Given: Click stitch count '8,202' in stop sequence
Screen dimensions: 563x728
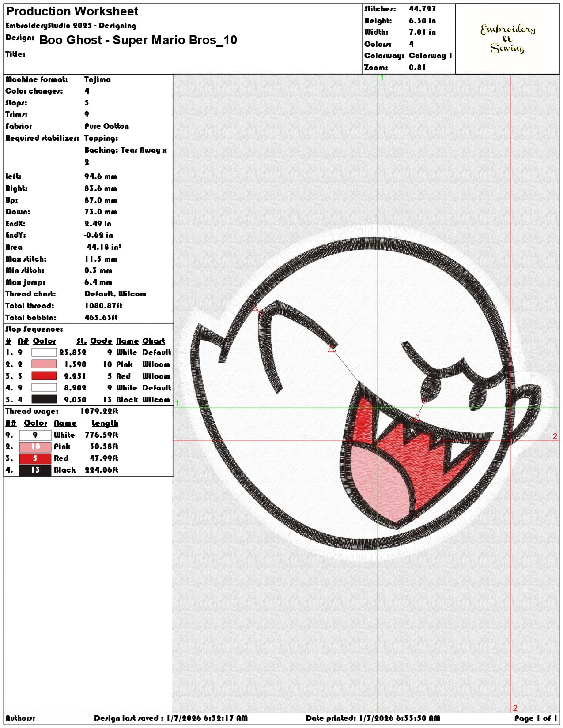Looking at the screenshot, I should [x=75, y=388].
